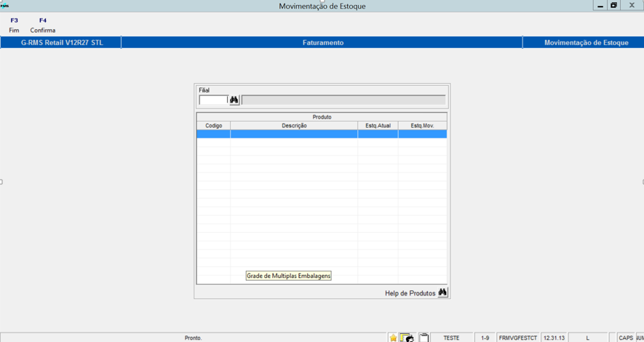The image size is (644, 342).
Task: Click the Codigo column header
Action: coord(213,126)
